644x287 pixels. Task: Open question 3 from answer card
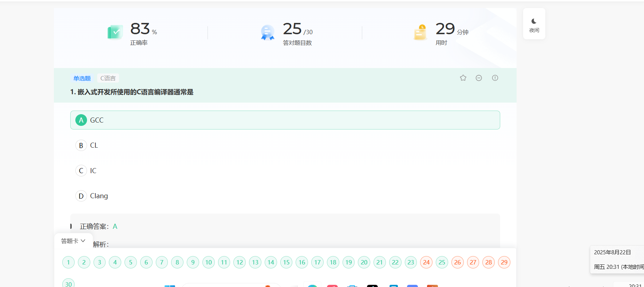(x=100, y=262)
